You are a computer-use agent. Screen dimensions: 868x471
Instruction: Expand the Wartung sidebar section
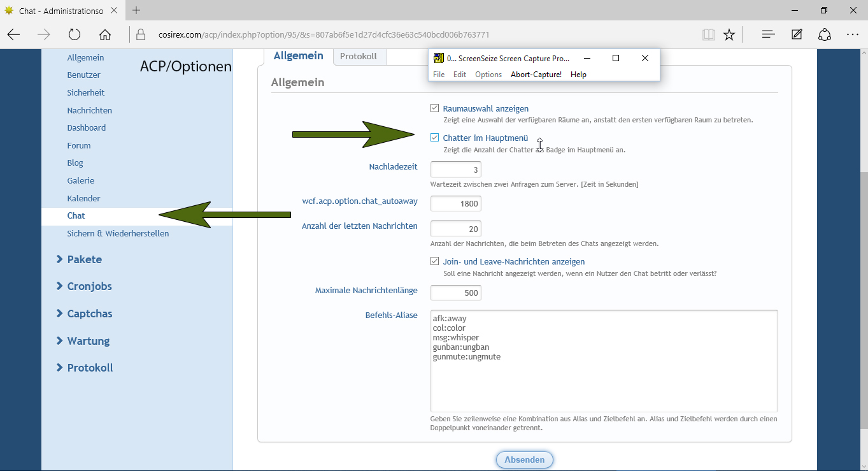pos(88,341)
